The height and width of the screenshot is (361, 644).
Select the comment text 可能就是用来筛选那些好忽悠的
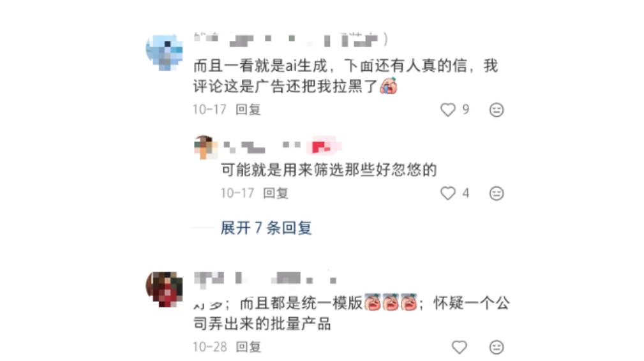click(x=329, y=170)
